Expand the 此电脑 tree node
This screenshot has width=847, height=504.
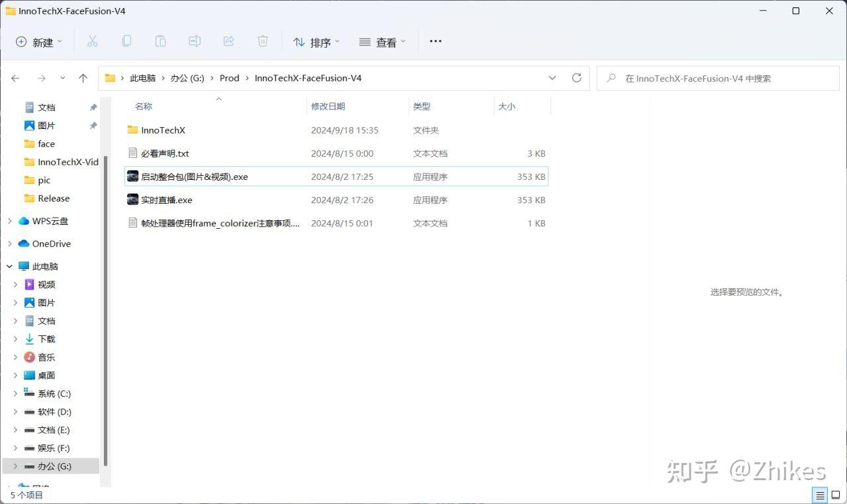click(10, 267)
